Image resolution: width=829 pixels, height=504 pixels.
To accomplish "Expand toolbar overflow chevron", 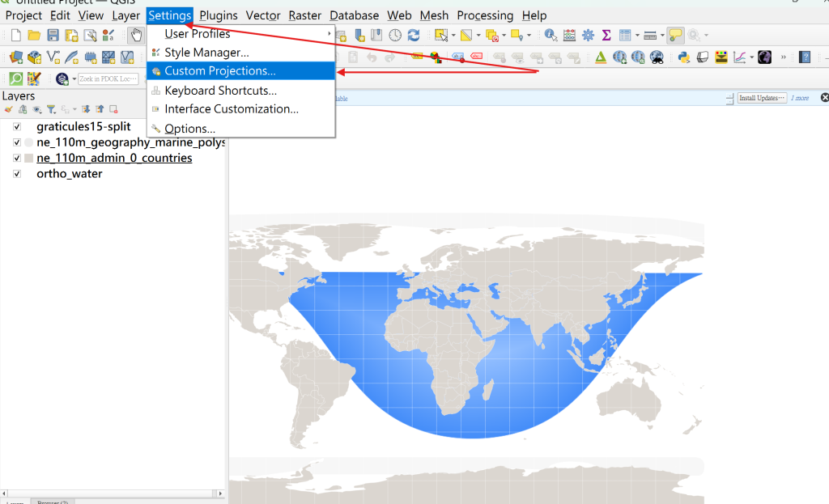I will click(x=784, y=57).
